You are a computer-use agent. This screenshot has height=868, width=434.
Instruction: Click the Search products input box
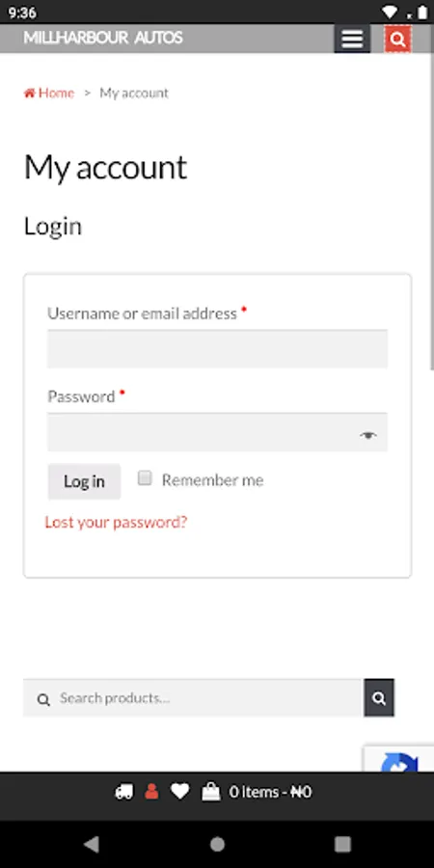coord(193,698)
